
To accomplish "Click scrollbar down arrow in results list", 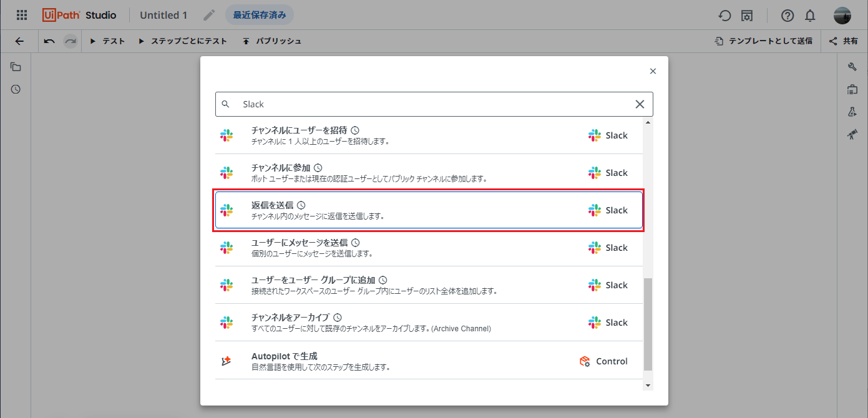I will click(648, 386).
